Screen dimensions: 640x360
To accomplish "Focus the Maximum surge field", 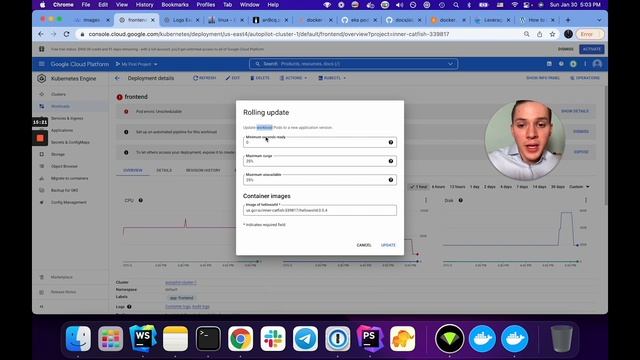I will tap(320, 161).
